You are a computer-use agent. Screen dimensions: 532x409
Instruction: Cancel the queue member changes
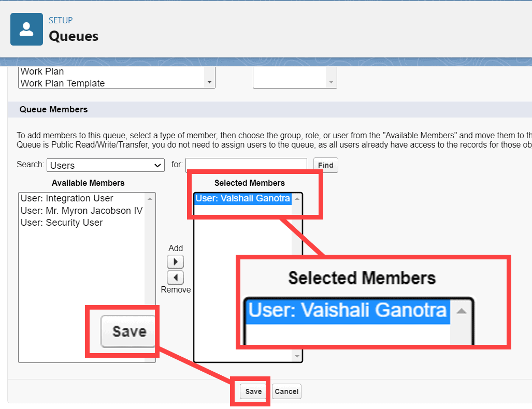(x=286, y=391)
